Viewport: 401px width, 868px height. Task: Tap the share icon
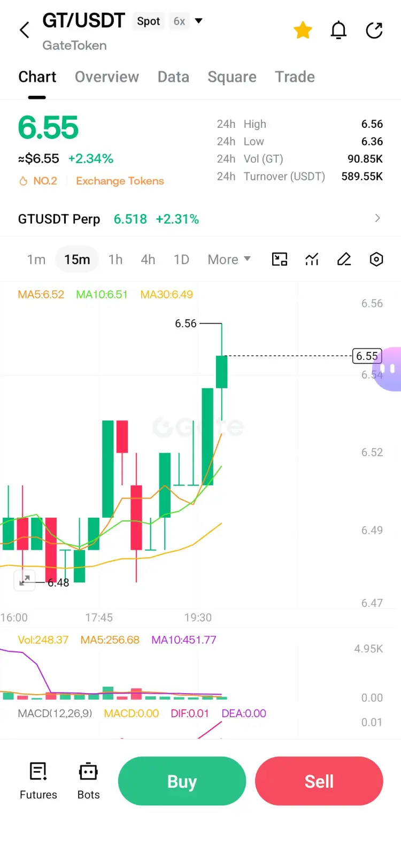(374, 30)
